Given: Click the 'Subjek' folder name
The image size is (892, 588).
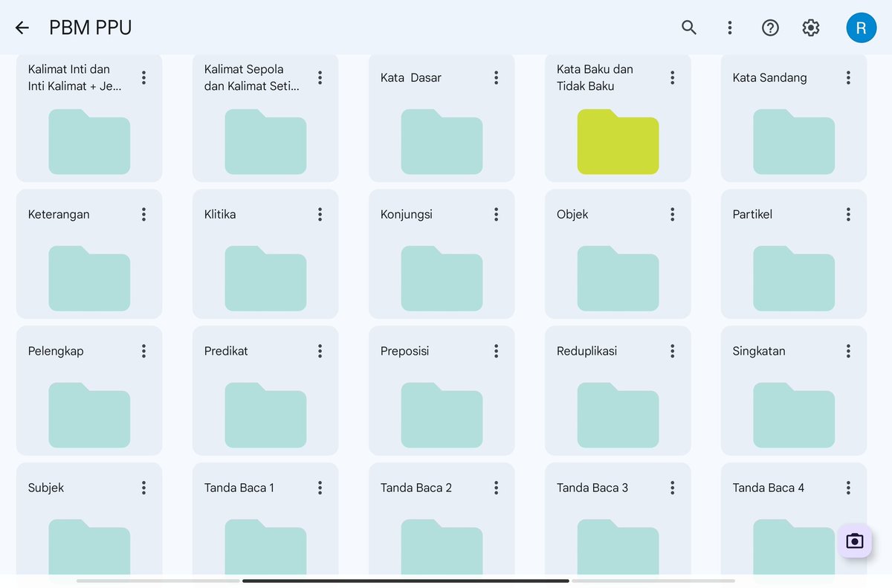Looking at the screenshot, I should coord(46,488).
